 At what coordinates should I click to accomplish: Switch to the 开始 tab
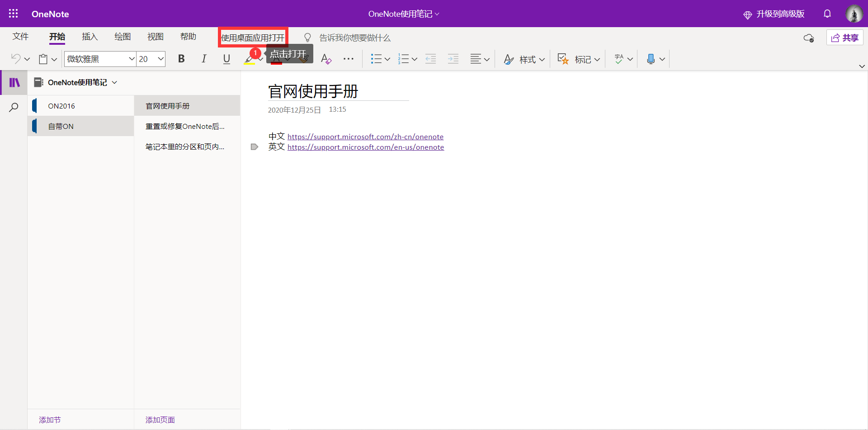(x=57, y=37)
